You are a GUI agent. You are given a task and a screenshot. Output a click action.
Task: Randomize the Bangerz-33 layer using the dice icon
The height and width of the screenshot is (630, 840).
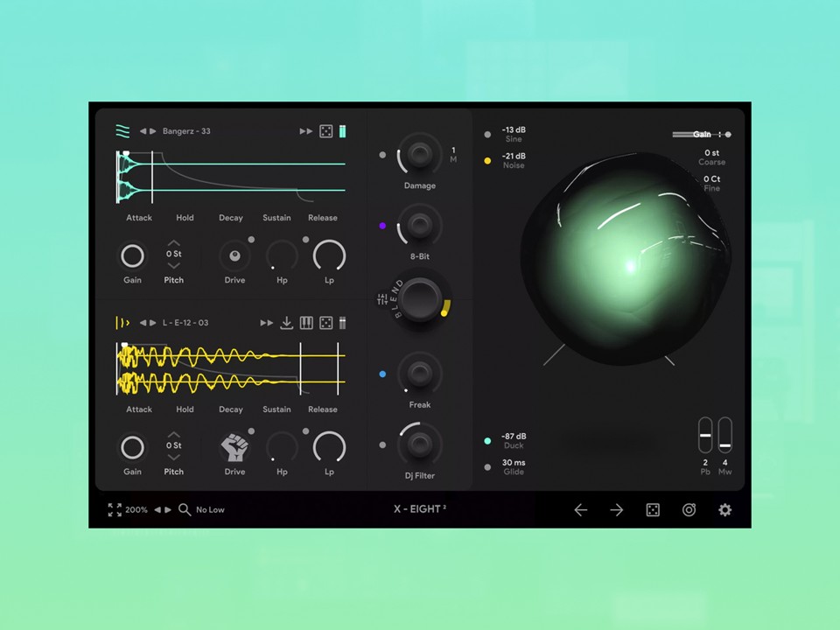pyautogui.click(x=325, y=130)
